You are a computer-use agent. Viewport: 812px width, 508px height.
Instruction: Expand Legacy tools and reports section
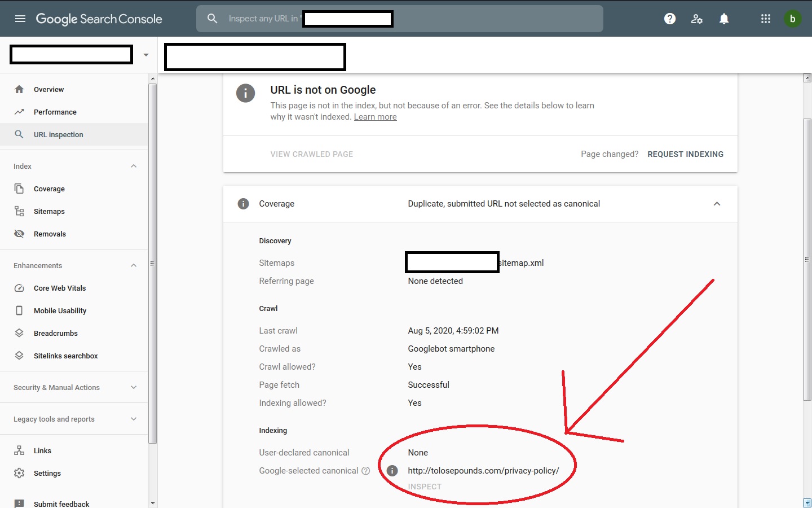pos(134,419)
